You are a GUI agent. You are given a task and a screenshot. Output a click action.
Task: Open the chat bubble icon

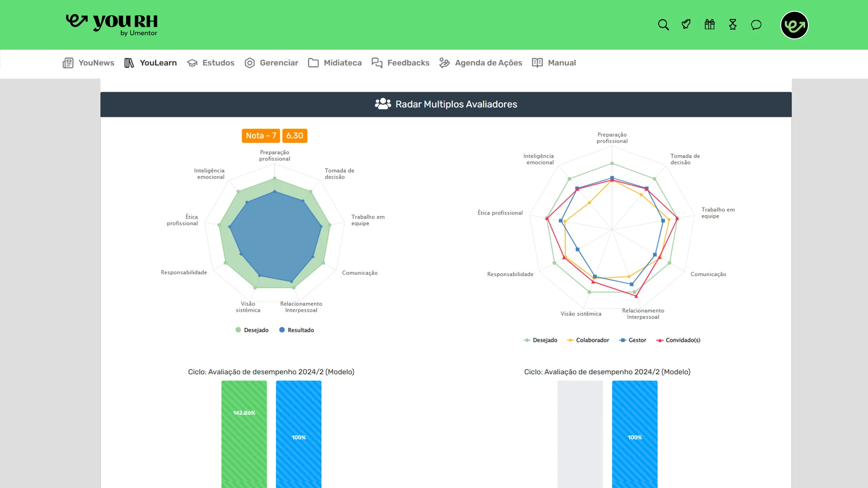tap(756, 24)
